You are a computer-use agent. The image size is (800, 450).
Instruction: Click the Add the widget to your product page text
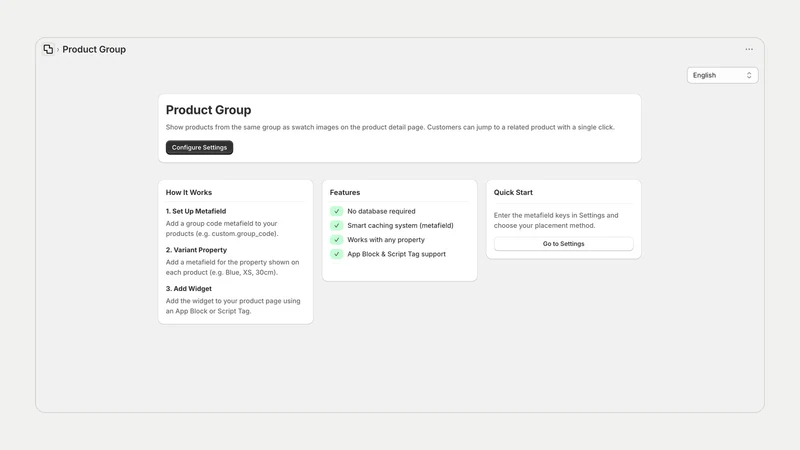233,306
